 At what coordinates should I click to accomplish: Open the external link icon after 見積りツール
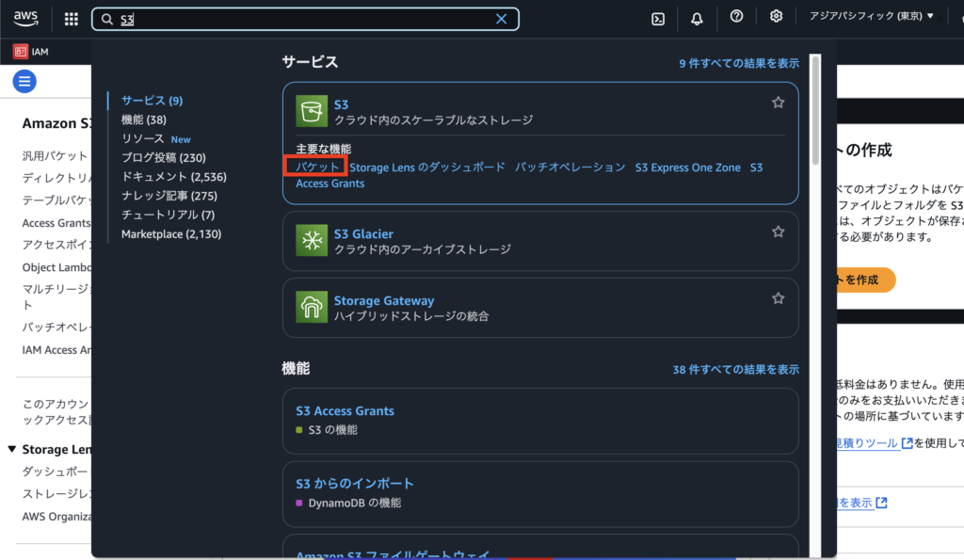pos(907,442)
